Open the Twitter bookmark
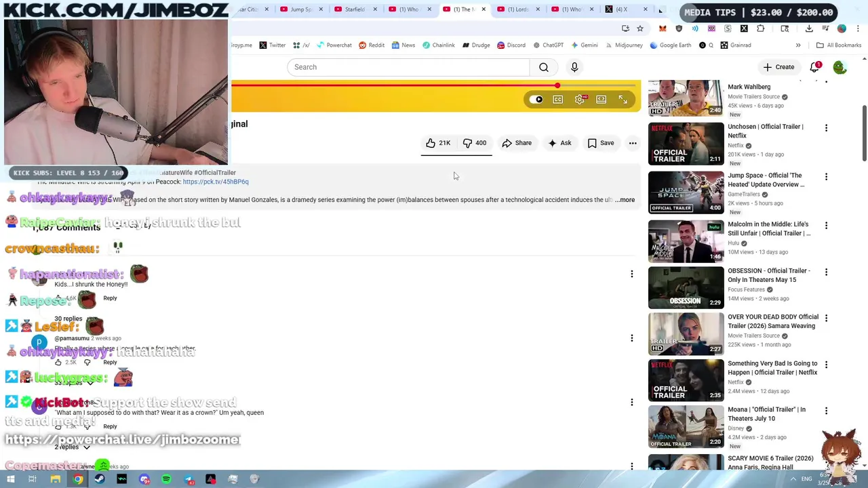This screenshot has width=868, height=488. tap(272, 45)
